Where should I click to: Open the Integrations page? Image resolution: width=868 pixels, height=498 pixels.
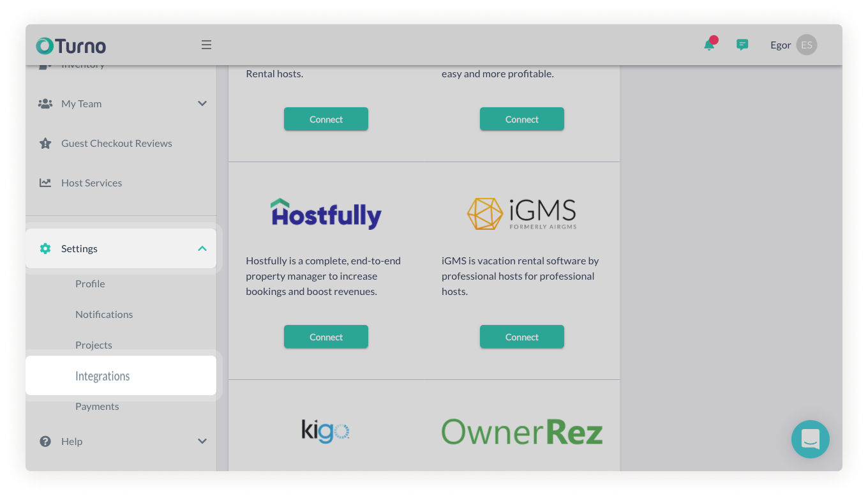click(121, 375)
